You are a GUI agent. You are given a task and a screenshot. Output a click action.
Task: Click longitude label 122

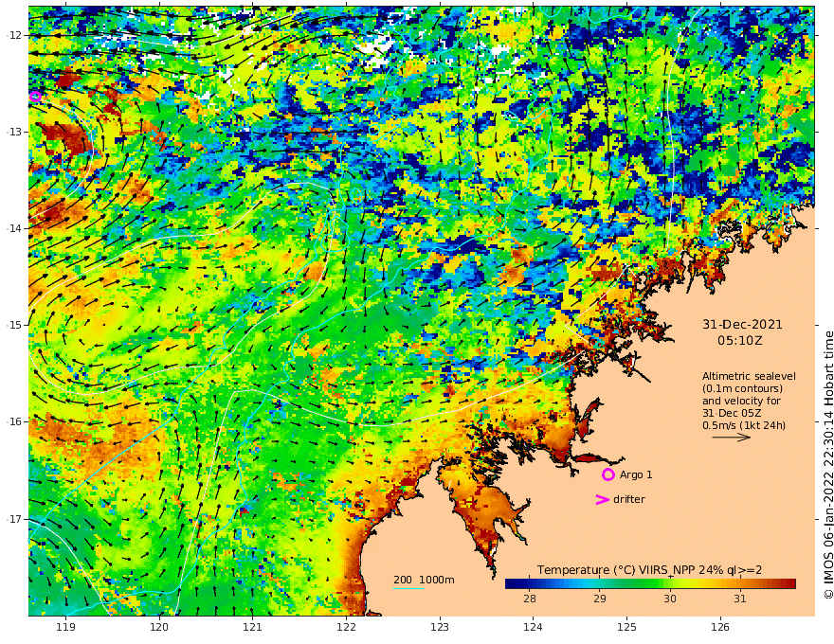coord(346,628)
